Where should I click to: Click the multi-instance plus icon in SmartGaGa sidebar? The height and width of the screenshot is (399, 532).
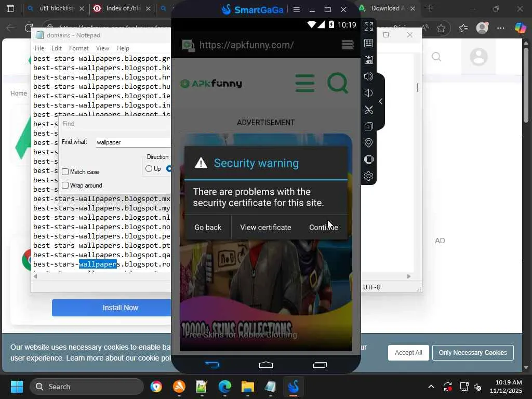click(369, 127)
